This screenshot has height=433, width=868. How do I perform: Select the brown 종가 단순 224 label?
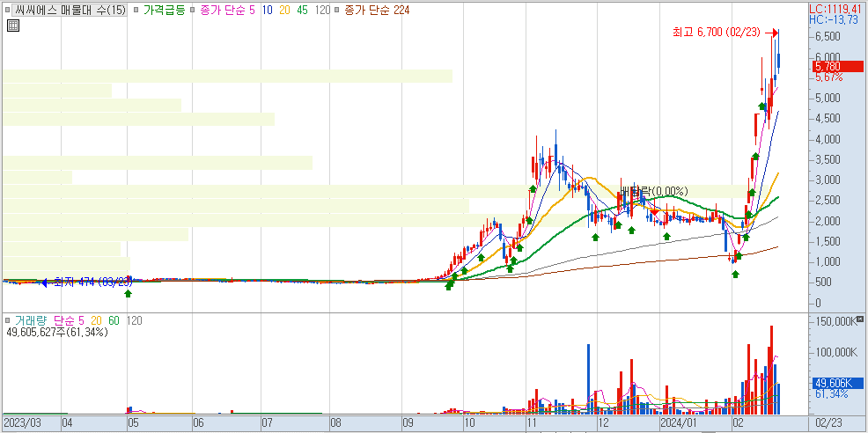coord(377,10)
